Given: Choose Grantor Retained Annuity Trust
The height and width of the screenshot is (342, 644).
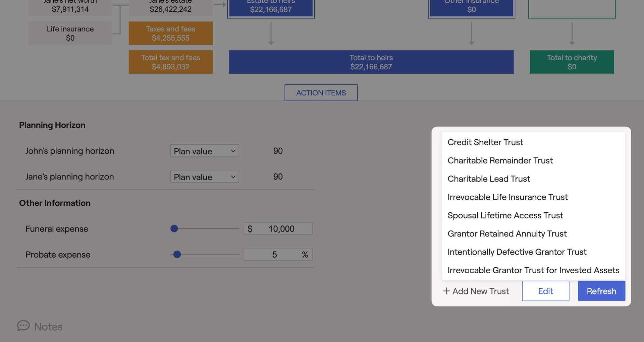Looking at the screenshot, I should coord(507,234).
